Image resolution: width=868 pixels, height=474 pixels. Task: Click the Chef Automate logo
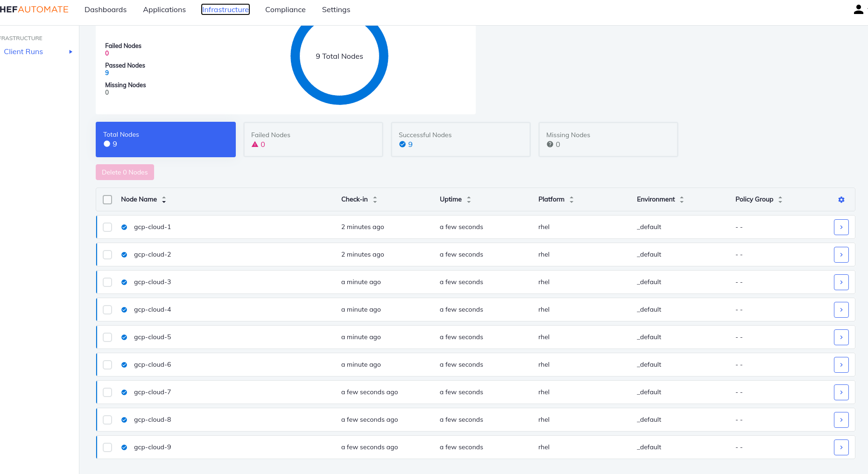34,9
